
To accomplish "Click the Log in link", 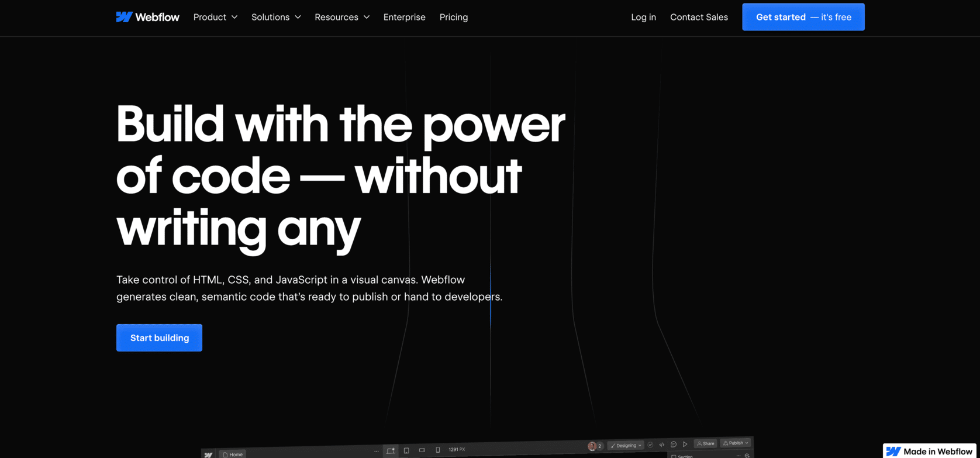I will pos(643,17).
